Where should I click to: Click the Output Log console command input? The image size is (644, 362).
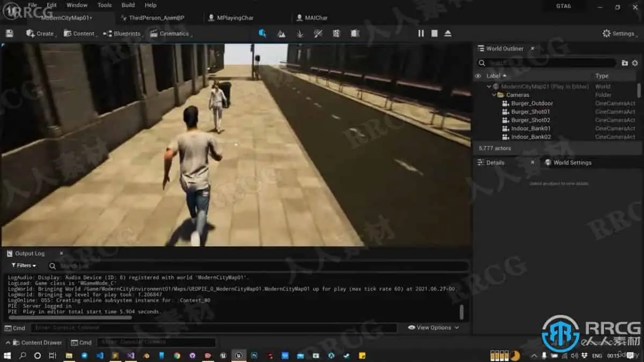pos(214,328)
